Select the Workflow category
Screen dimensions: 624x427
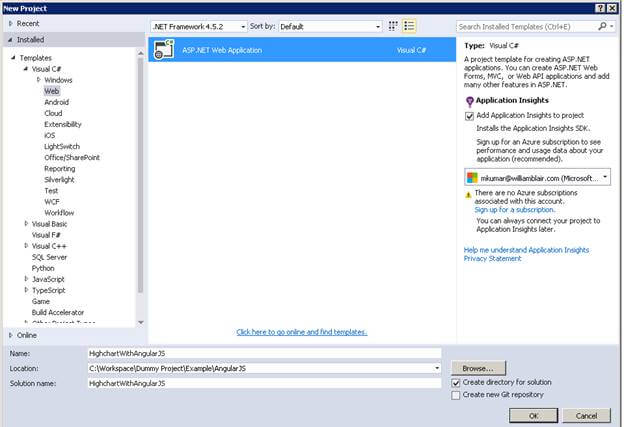[x=59, y=213]
